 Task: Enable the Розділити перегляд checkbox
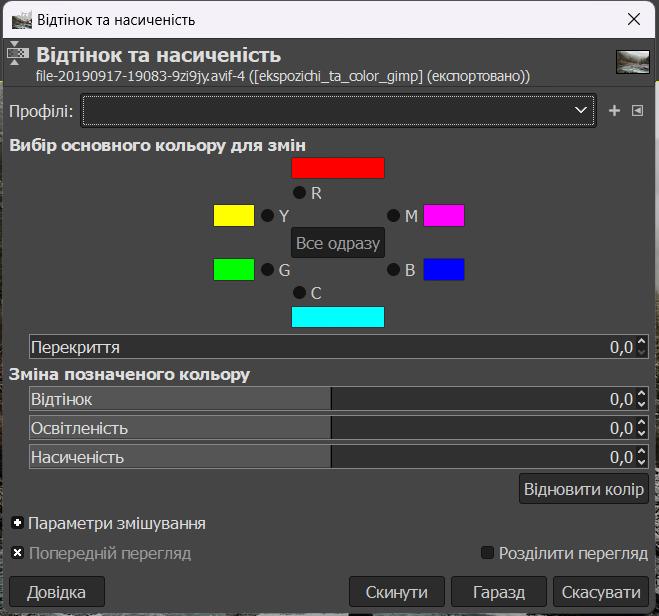pos(487,553)
